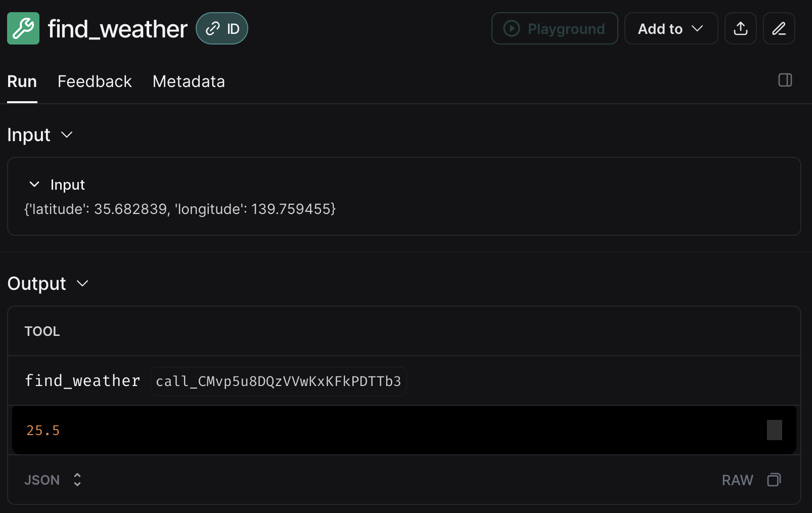The width and height of the screenshot is (812, 513).
Task: Switch to the Metadata tab
Action: point(189,81)
